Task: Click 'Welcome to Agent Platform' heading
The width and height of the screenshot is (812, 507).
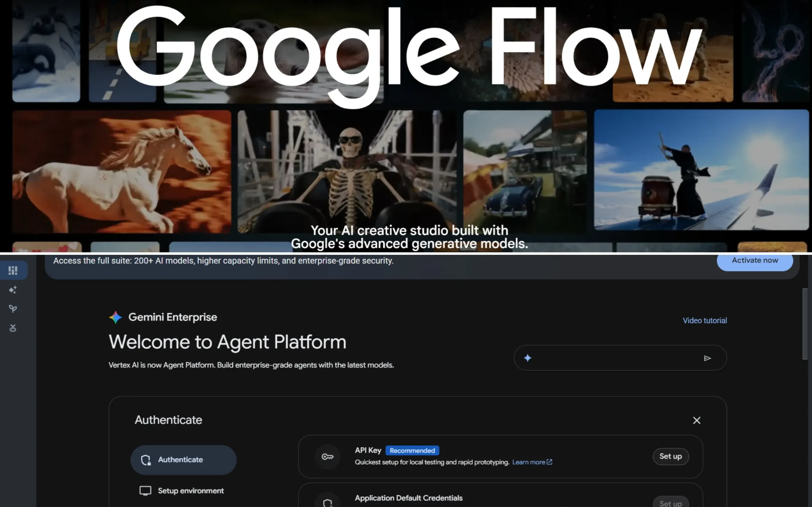Action: coord(227,342)
